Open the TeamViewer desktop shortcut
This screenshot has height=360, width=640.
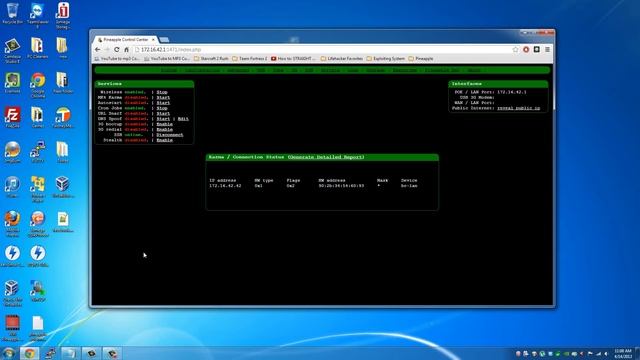(x=38, y=16)
